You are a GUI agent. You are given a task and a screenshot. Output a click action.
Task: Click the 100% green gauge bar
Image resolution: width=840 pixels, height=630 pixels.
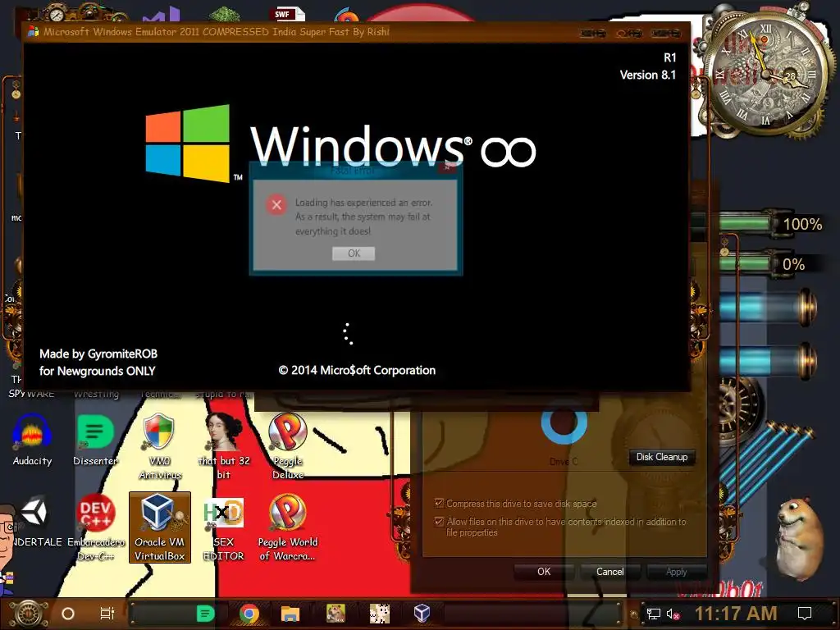click(x=745, y=223)
